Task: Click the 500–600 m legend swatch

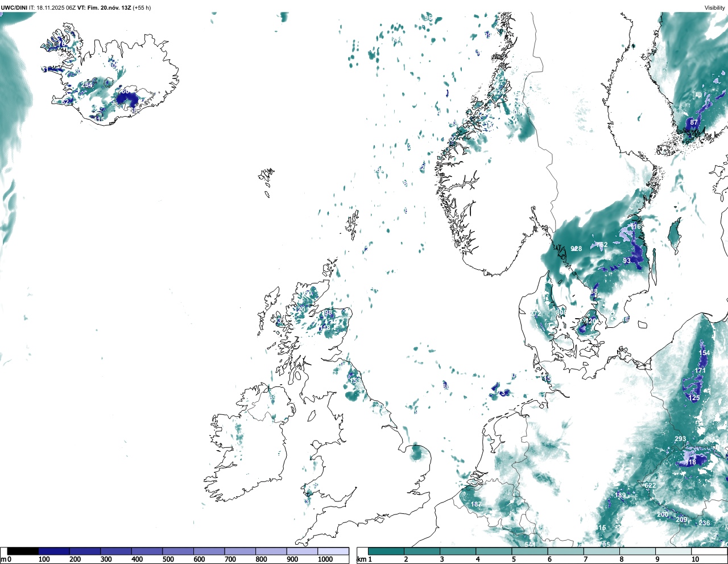Action: point(178,551)
